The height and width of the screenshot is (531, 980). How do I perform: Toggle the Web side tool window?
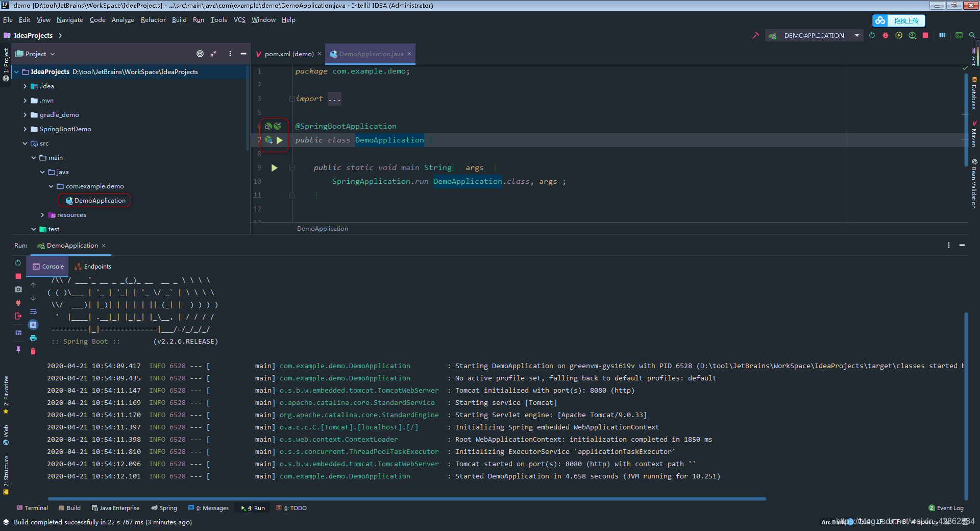coord(6,435)
